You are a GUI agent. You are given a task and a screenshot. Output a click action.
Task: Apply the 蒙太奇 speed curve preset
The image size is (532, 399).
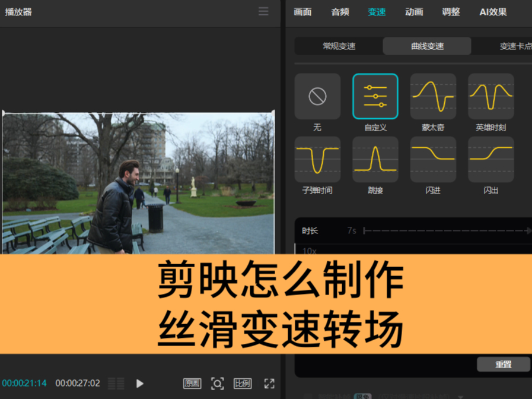click(433, 96)
